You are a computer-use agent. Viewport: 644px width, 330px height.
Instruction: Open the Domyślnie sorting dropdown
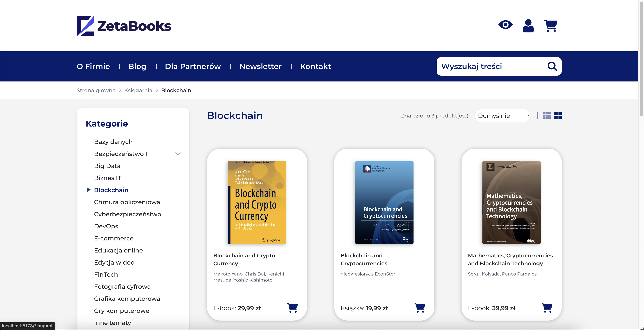[x=503, y=116]
